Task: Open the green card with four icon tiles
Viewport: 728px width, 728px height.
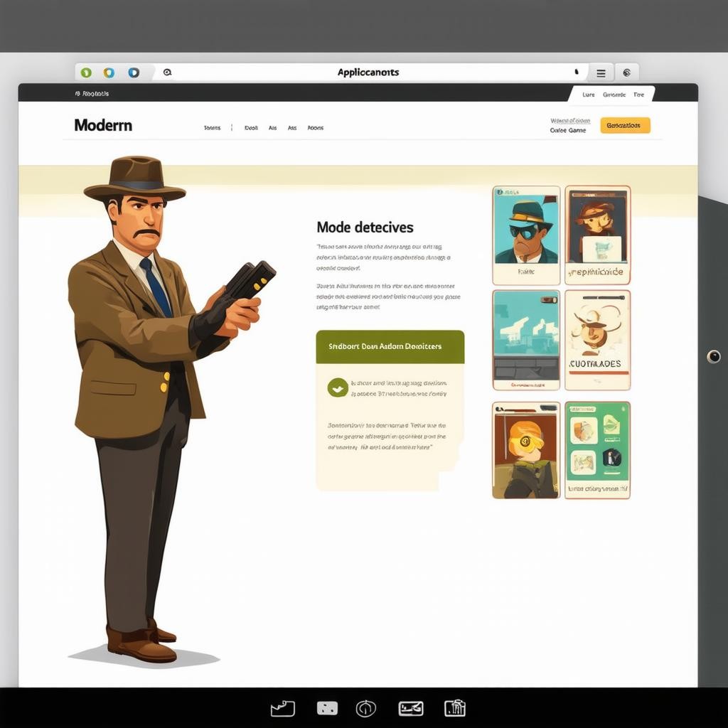Action: tap(597, 450)
